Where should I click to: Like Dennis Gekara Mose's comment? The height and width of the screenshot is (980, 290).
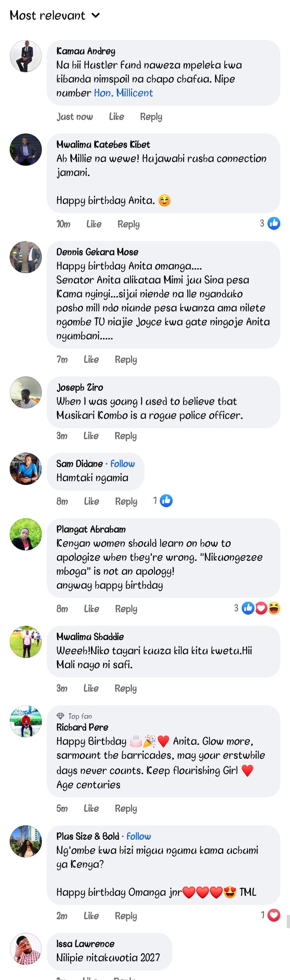[91, 359]
